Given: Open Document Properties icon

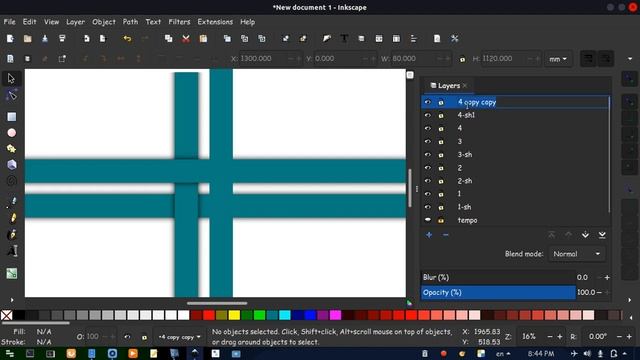Looking at the screenshot, I should click(437, 38).
